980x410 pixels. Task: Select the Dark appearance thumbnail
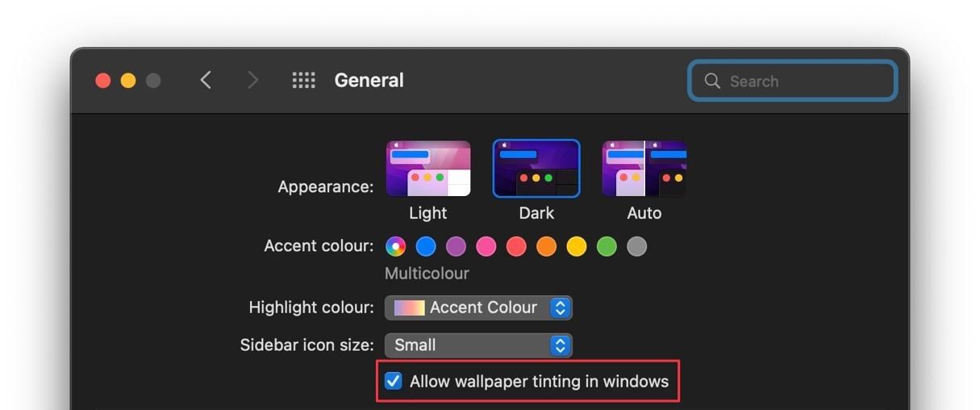point(536,169)
